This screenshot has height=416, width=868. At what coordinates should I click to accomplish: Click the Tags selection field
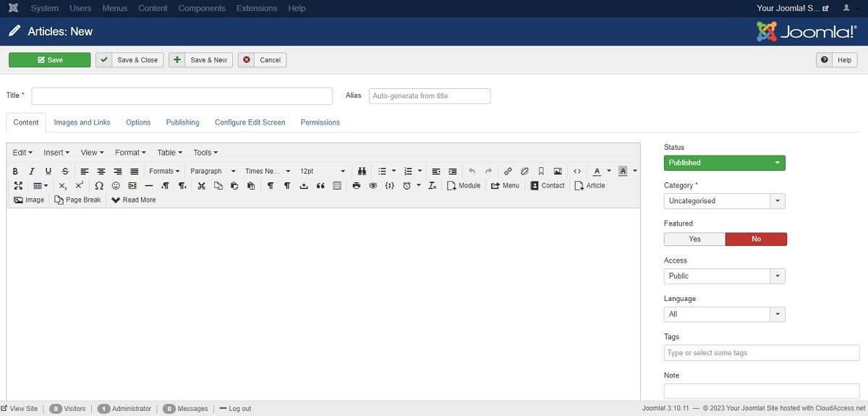coord(762,353)
